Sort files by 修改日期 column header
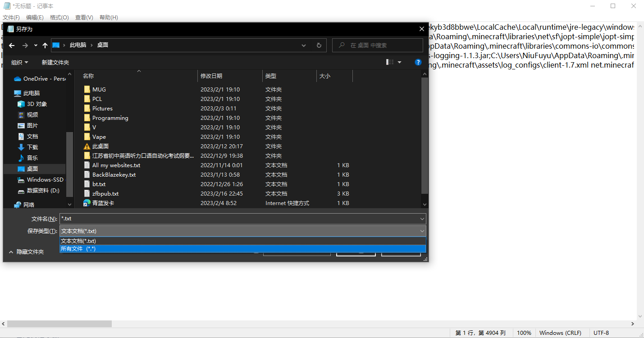 (x=211, y=76)
